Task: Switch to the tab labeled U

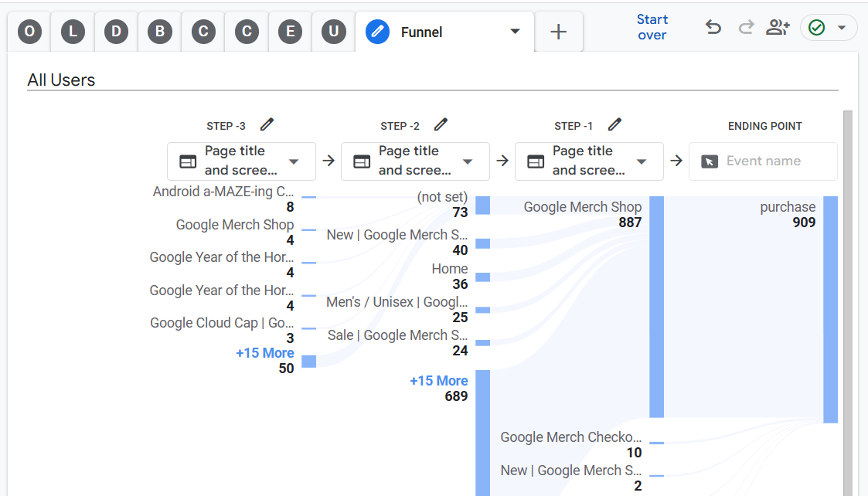Action: pyautogui.click(x=334, y=32)
